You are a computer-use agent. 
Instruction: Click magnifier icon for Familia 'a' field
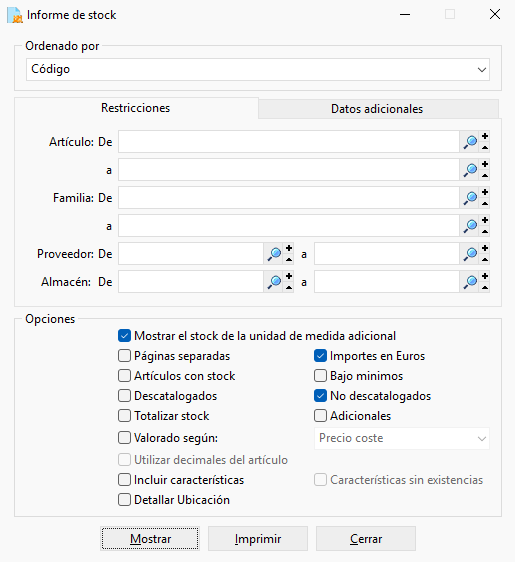click(x=470, y=226)
